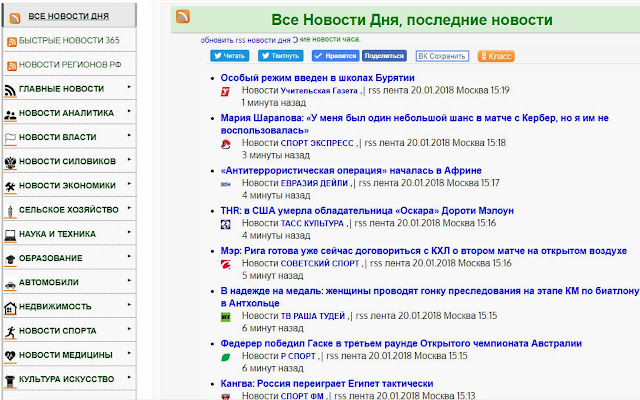Click the runner icon of Новости Спорта
Image resolution: width=640 pixels, height=400 pixels.
tap(10, 332)
